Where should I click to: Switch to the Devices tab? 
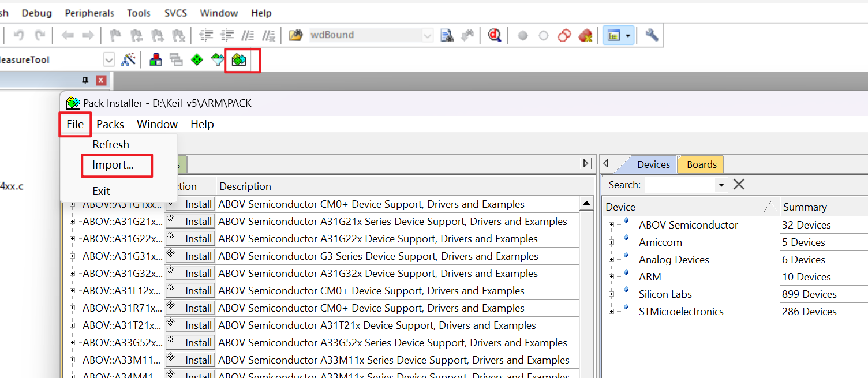pyautogui.click(x=653, y=164)
